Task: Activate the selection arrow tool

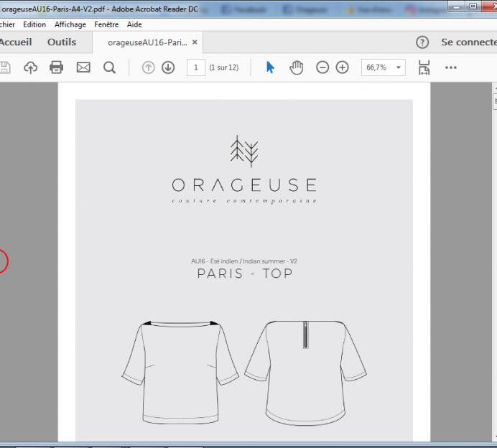Action: [270, 67]
